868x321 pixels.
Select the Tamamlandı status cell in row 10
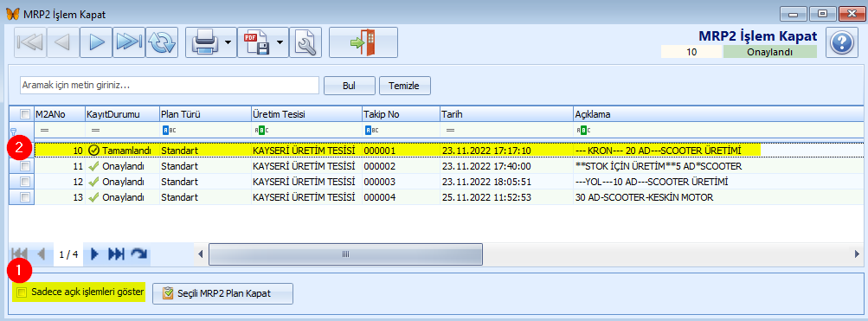(x=122, y=150)
